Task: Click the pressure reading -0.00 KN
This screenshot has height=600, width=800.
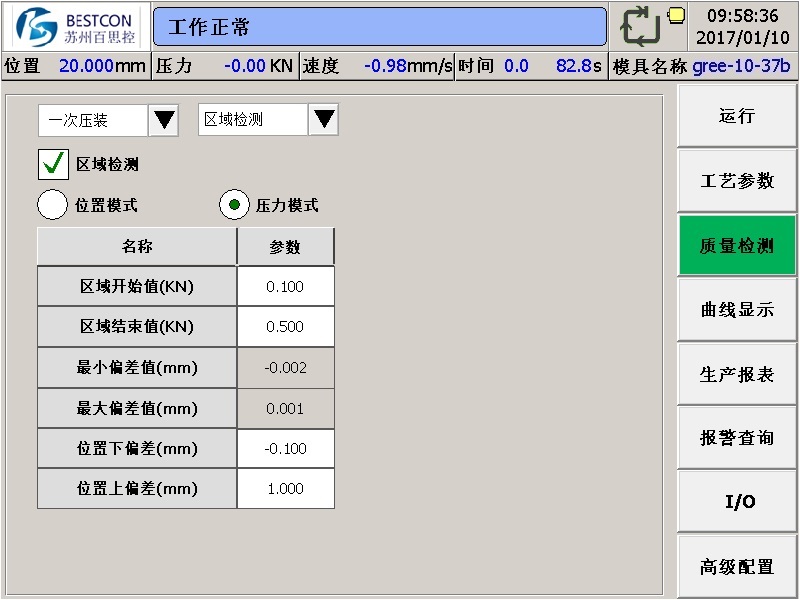Action: (258, 66)
